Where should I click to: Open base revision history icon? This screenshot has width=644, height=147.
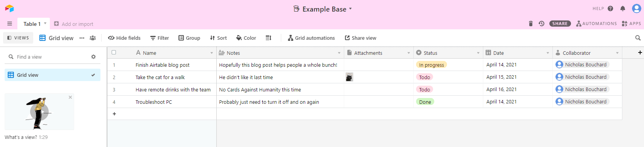tap(542, 24)
